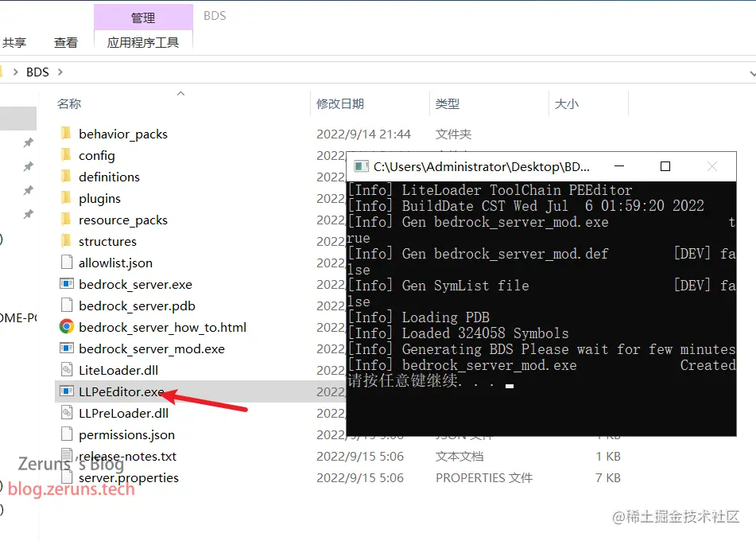
Task: Minimize the console window
Action: [x=619, y=166]
